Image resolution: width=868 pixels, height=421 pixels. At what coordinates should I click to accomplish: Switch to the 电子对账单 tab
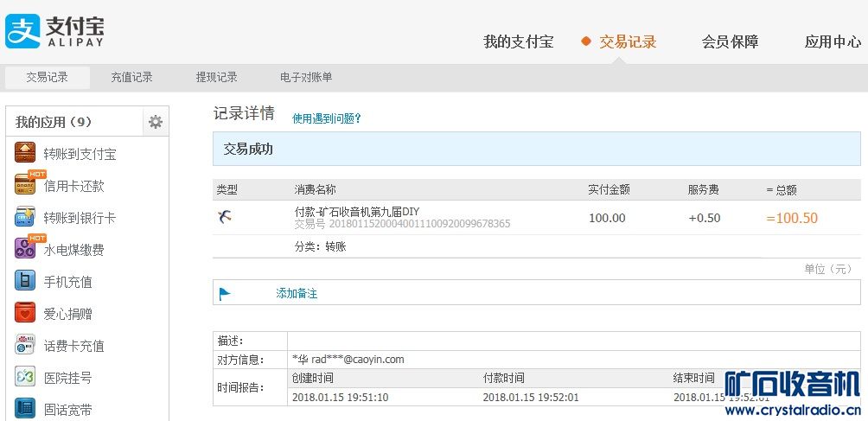click(x=306, y=77)
